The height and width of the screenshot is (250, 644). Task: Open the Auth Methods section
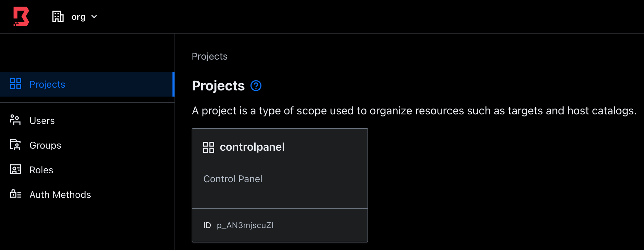coord(60,194)
